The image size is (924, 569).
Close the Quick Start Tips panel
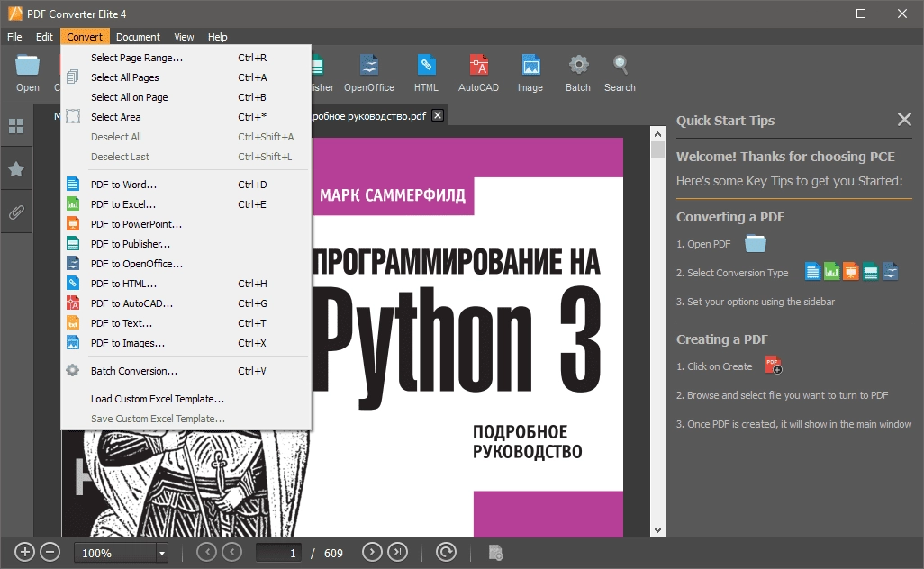904,120
